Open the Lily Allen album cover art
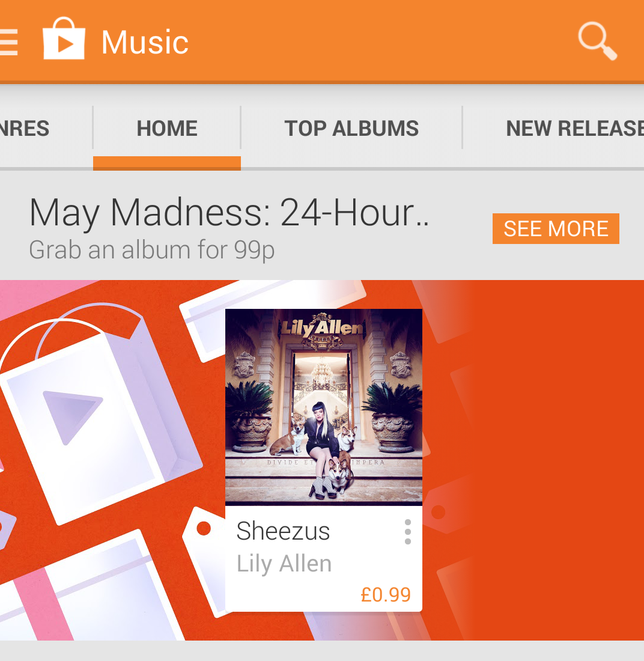The image size is (644, 661). 324,407
